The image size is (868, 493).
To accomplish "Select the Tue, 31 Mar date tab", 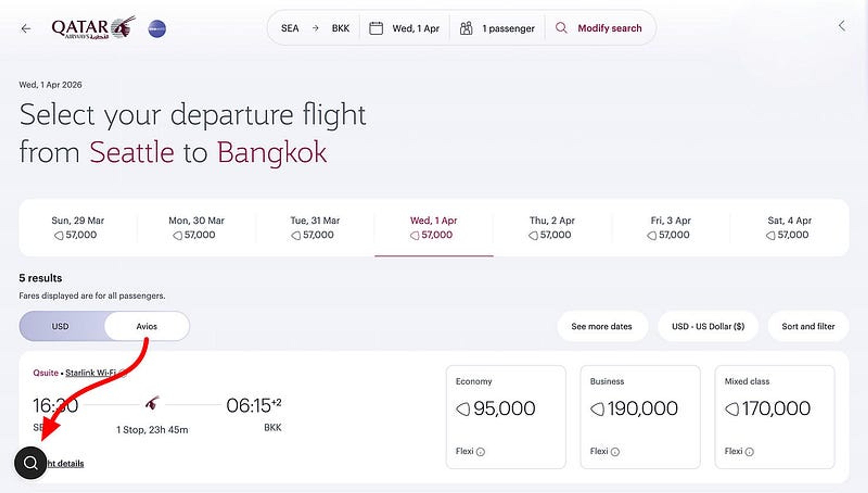I will (315, 228).
